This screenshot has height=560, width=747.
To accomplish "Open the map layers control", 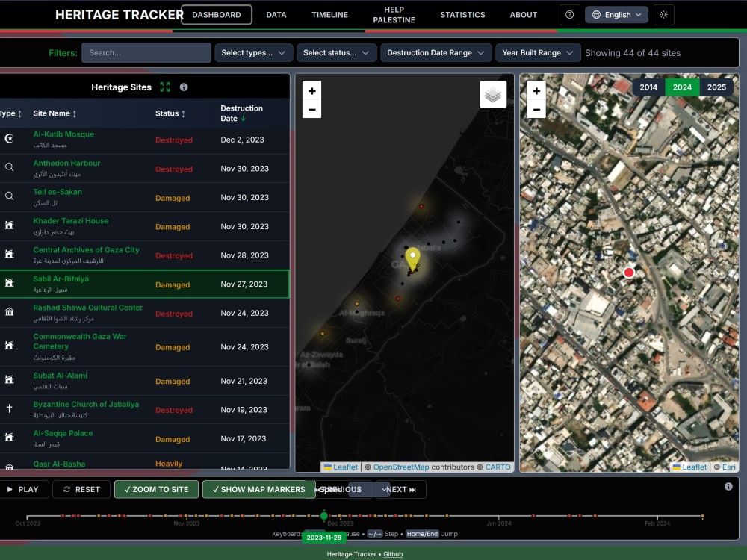I will tap(492, 94).
